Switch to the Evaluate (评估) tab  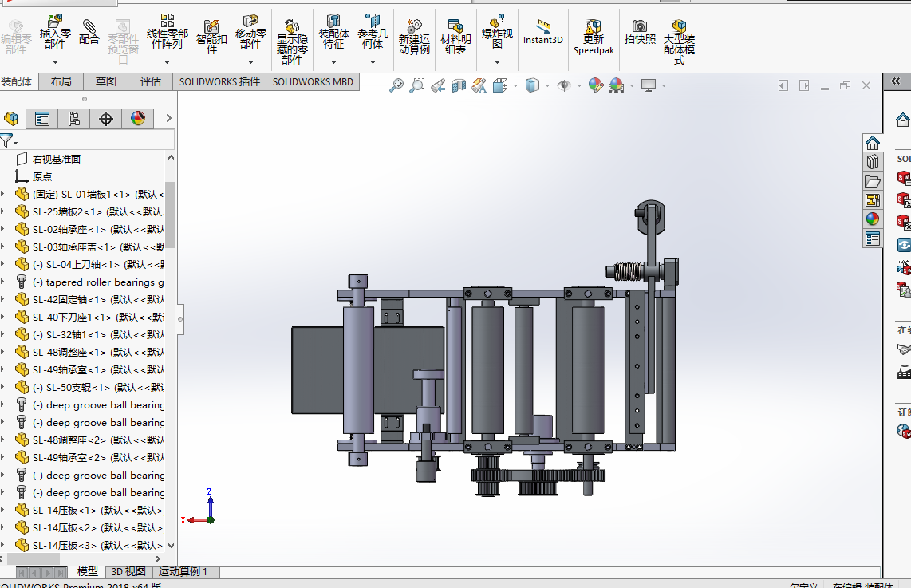[x=151, y=82]
